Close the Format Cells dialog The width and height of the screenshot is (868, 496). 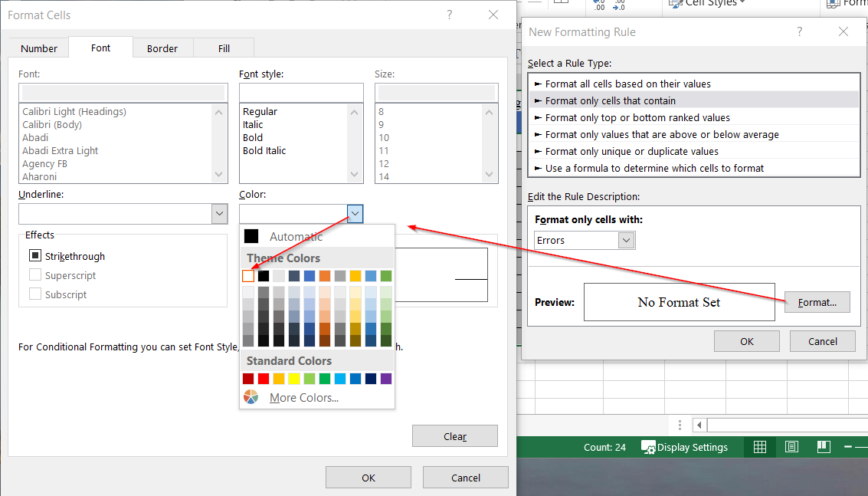[493, 15]
